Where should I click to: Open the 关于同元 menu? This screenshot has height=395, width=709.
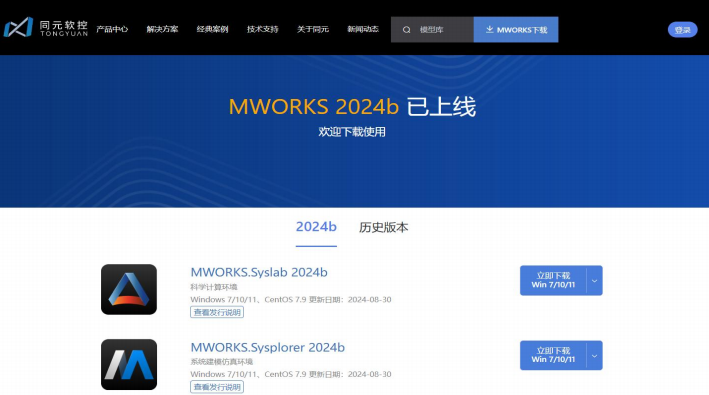click(x=313, y=29)
